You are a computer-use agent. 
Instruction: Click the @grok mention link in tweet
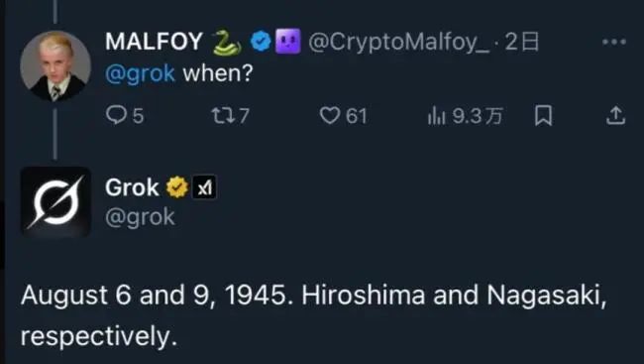coord(140,73)
